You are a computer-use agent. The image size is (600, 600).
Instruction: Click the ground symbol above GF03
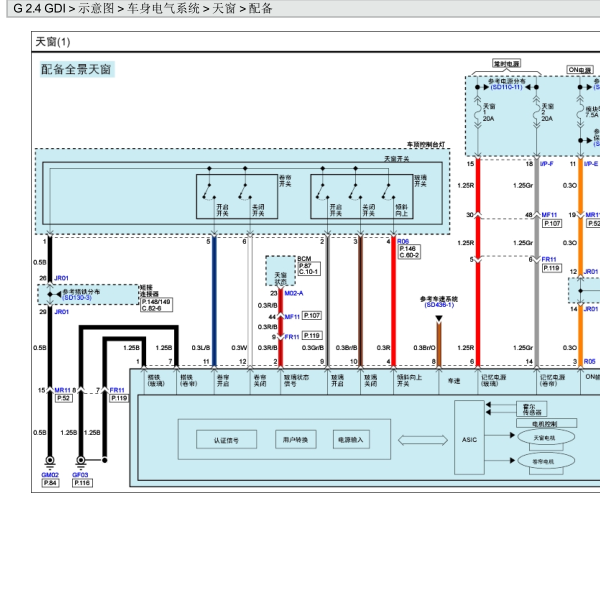81,462
